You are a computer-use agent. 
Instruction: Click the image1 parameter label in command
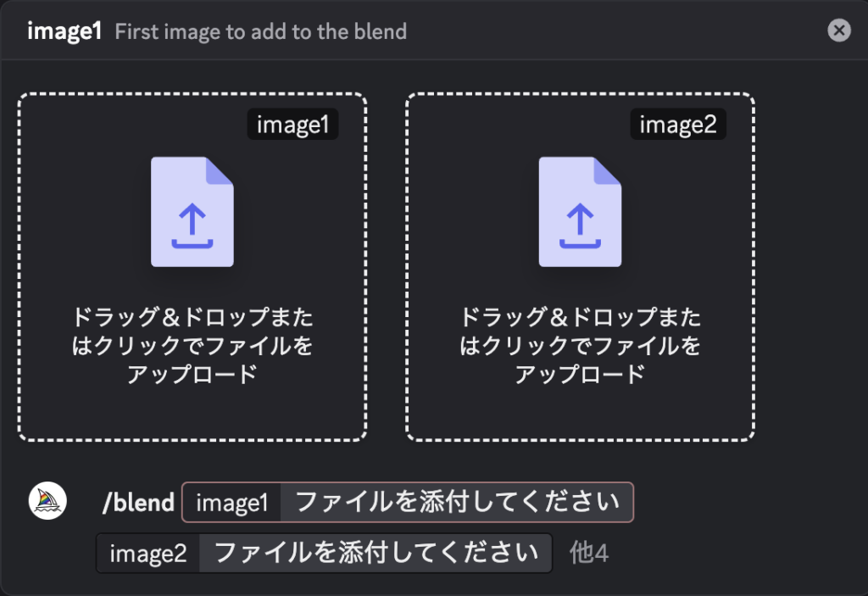(x=232, y=504)
